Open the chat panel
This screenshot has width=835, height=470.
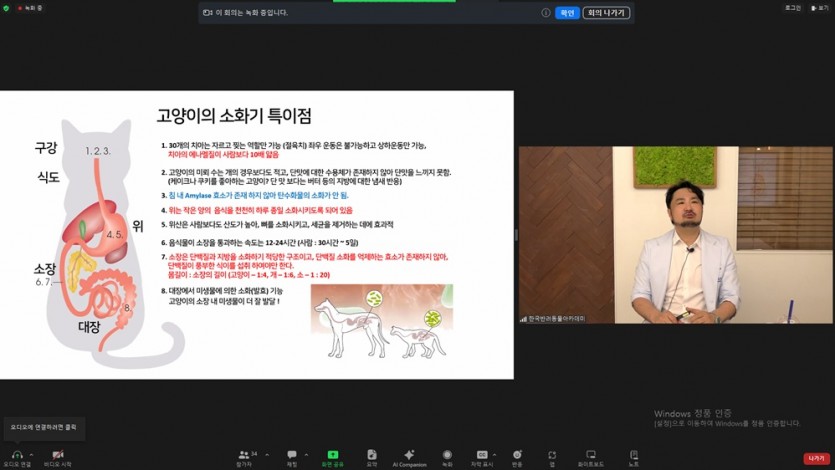292,458
